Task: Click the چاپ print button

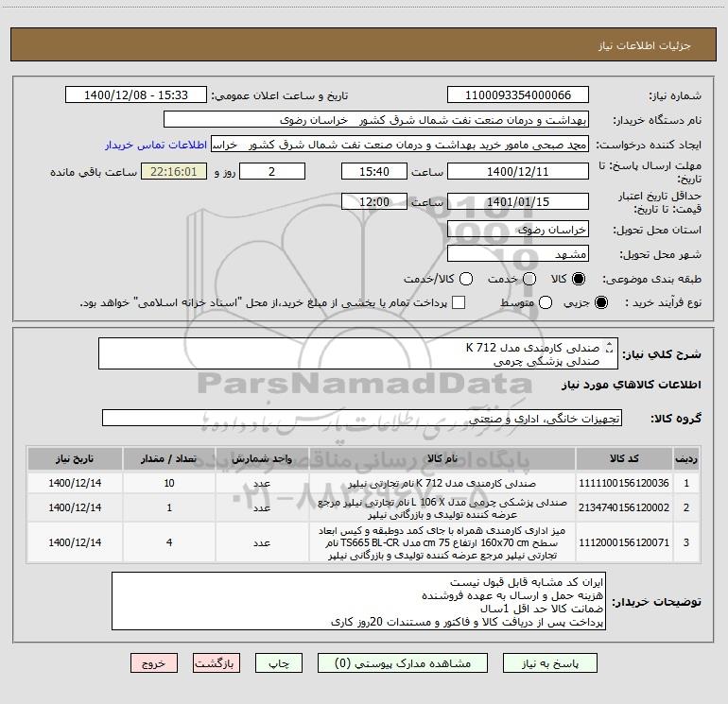Action: pos(279,663)
